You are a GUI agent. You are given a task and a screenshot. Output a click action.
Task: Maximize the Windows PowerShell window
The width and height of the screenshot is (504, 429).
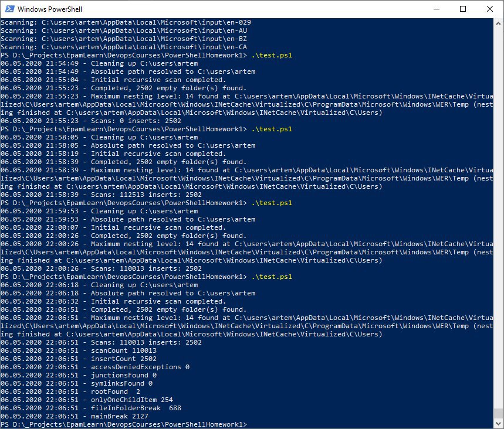coord(463,9)
